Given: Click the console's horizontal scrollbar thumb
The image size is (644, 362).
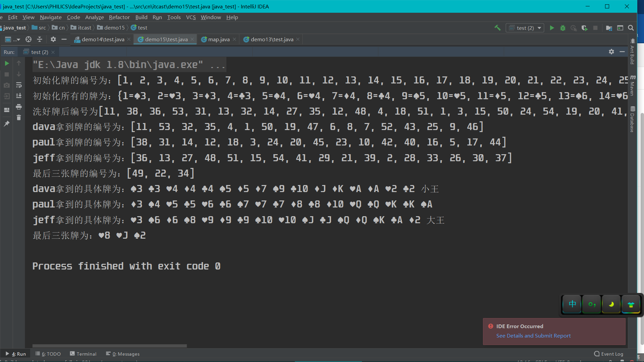Looking at the screenshot, I should pos(109,346).
